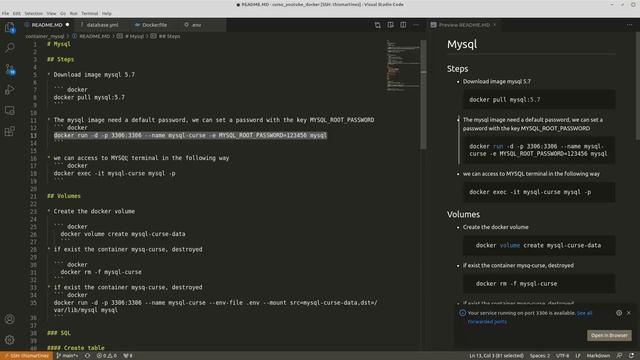Open the Extensions view
Image resolution: width=640 pixels, height=360 pixels.
[10, 131]
